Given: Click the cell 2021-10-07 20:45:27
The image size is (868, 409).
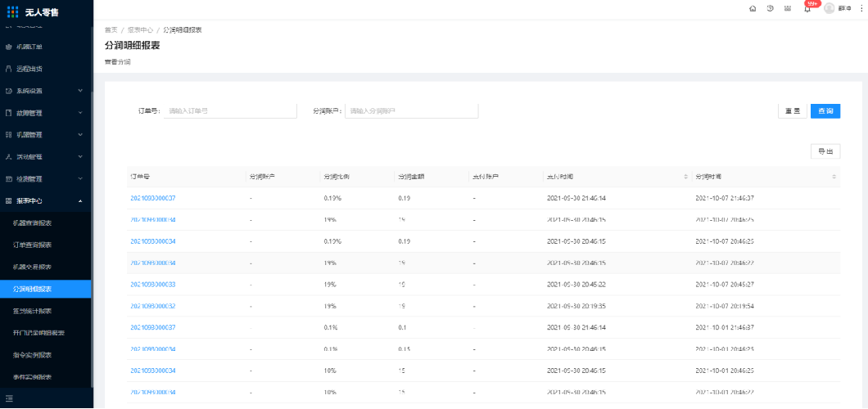Looking at the screenshot, I should (725, 285).
